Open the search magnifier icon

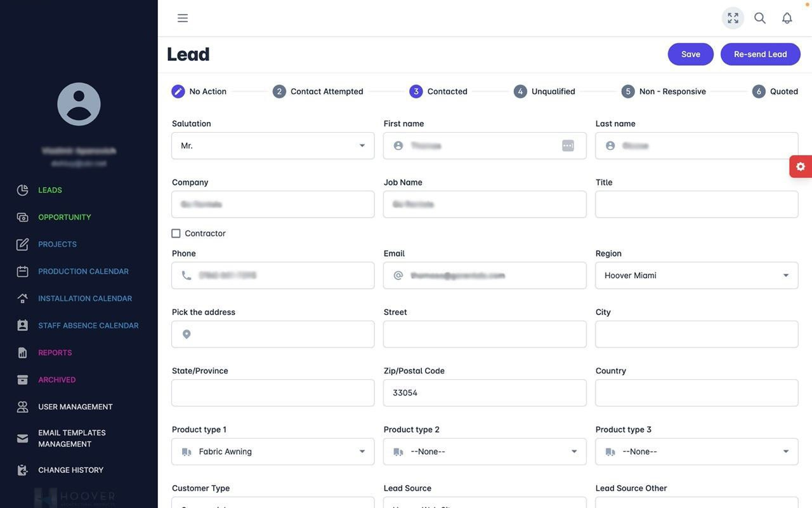click(760, 18)
